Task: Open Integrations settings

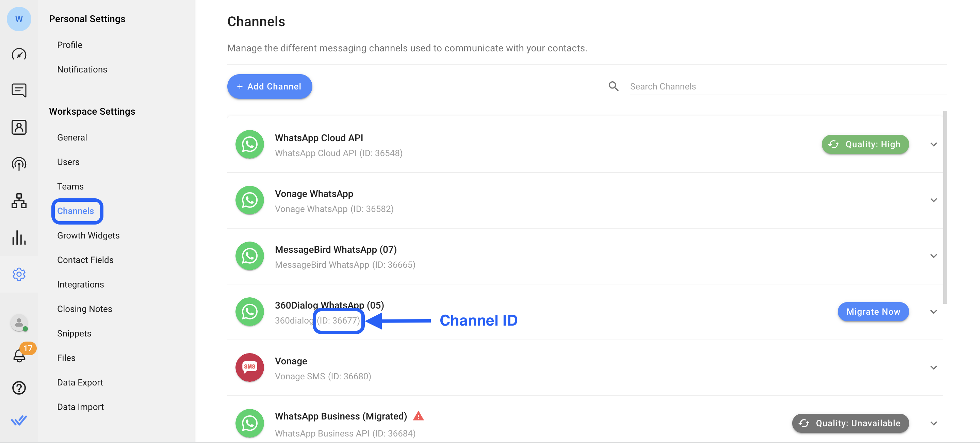Action: 80,285
